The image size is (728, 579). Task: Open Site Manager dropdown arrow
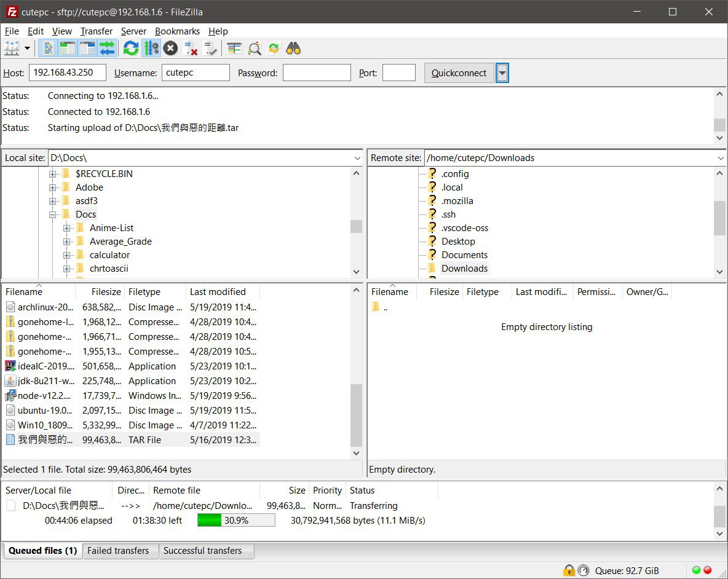click(x=28, y=48)
